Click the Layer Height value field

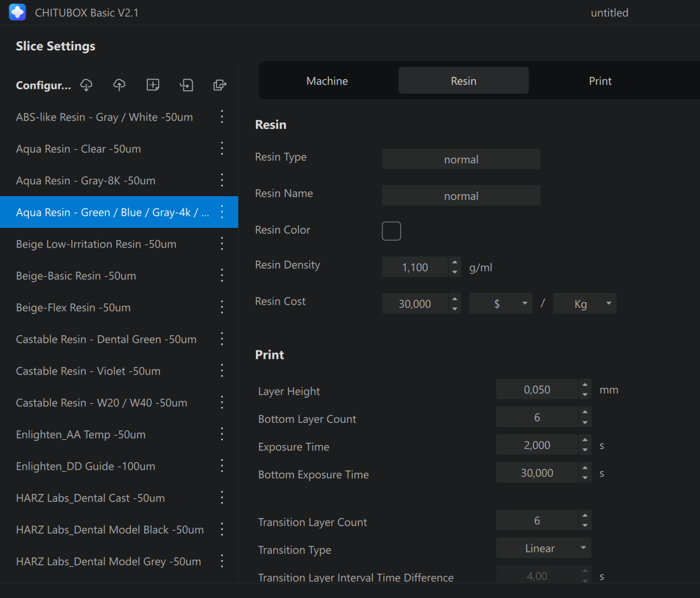(x=537, y=389)
